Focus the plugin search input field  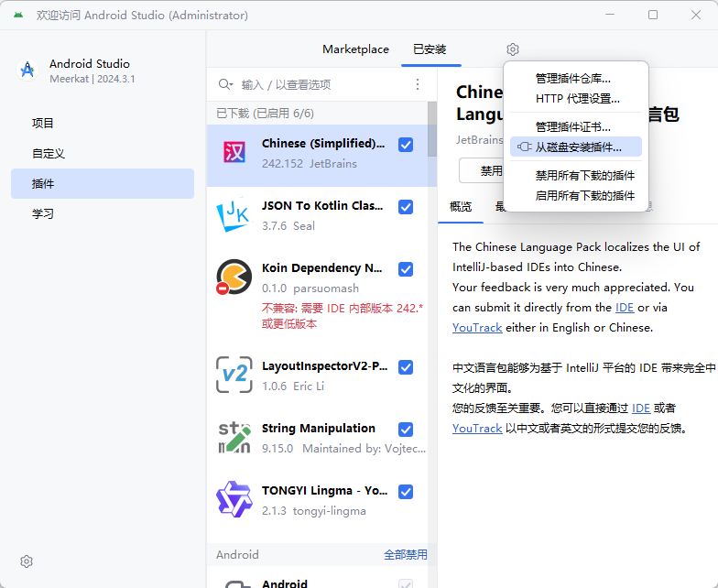(x=322, y=84)
